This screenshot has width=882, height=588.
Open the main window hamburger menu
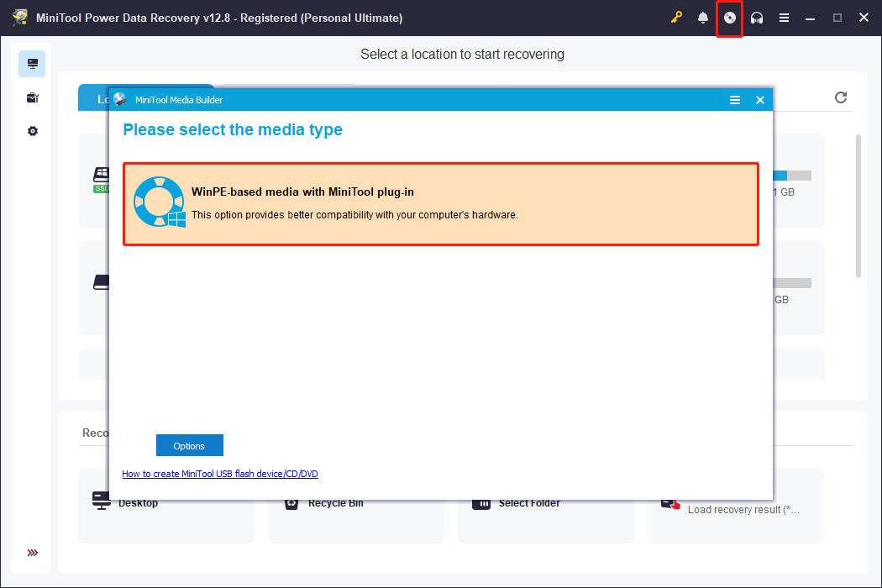click(784, 17)
